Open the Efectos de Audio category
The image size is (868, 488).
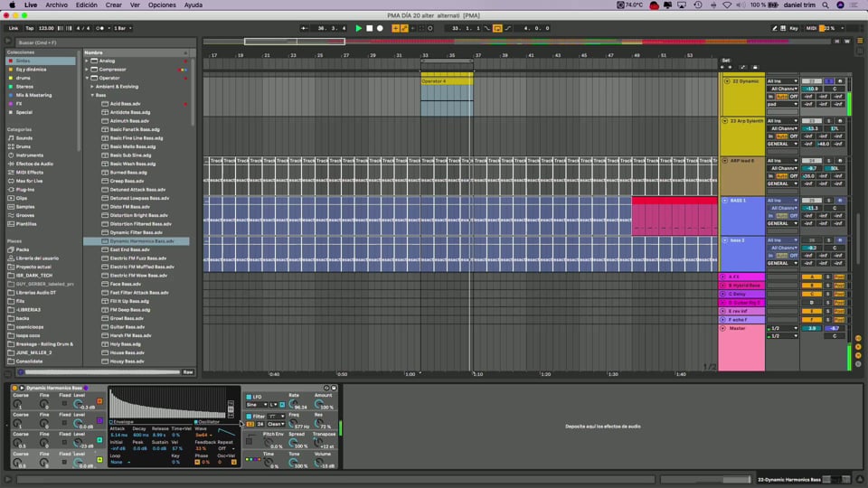click(34, 164)
